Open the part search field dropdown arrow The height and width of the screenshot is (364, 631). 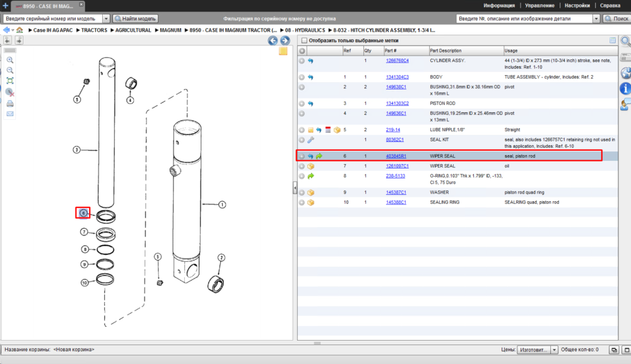[596, 18]
